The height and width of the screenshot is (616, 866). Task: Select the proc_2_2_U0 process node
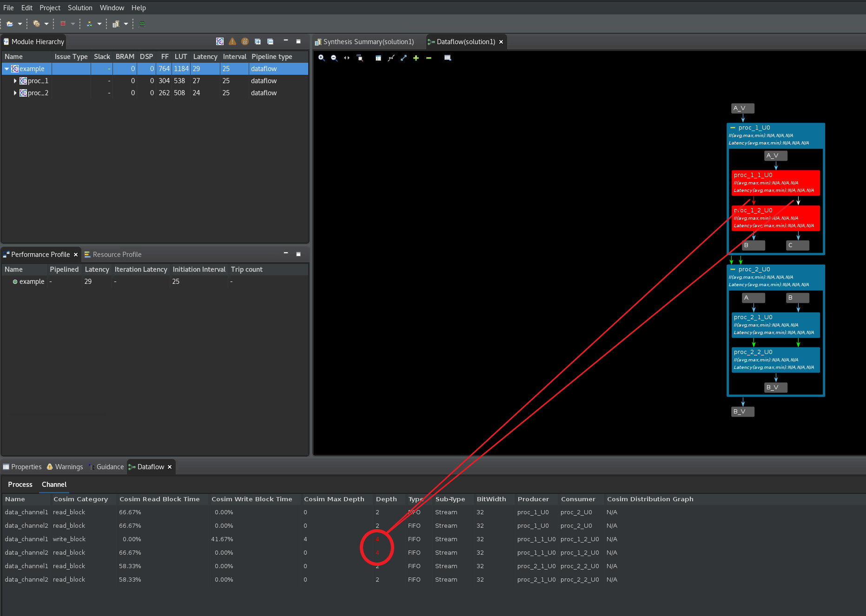tap(776, 360)
